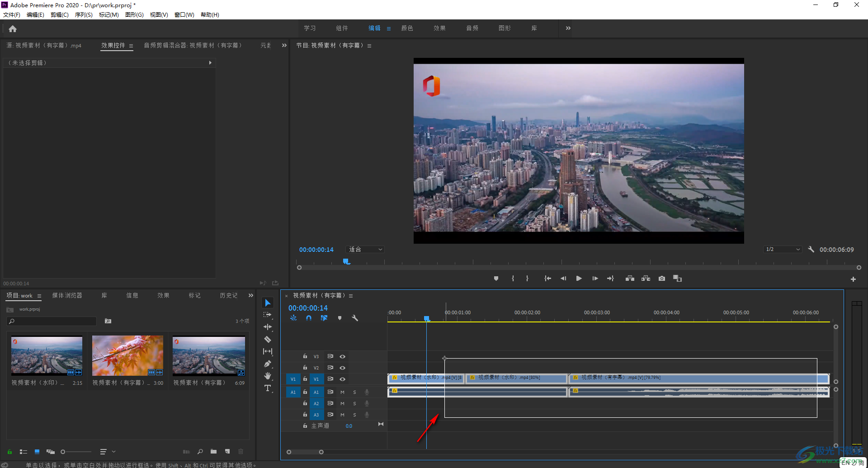Screen dimensions: 868x468
Task: Open timeline display settings wrench
Action: (355, 318)
